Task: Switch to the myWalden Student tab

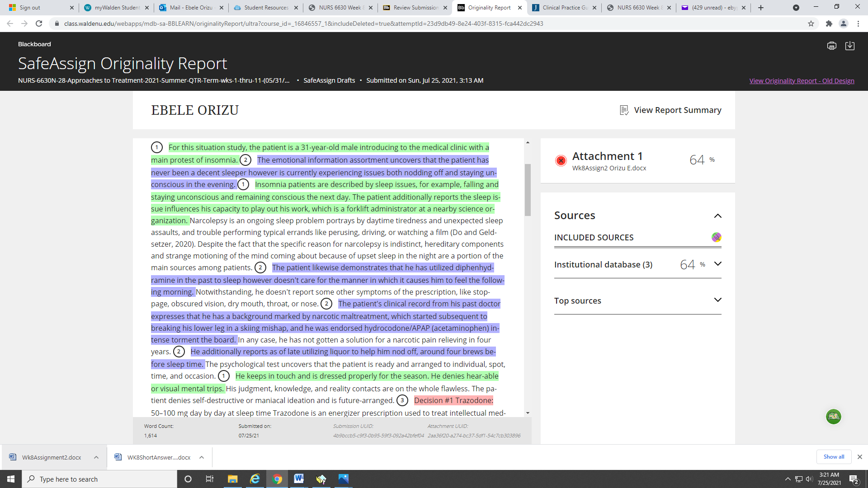Action: click(x=117, y=8)
